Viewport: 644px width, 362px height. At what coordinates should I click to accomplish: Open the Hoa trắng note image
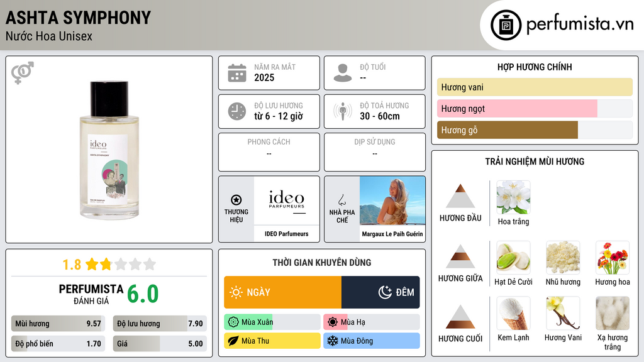513,197
